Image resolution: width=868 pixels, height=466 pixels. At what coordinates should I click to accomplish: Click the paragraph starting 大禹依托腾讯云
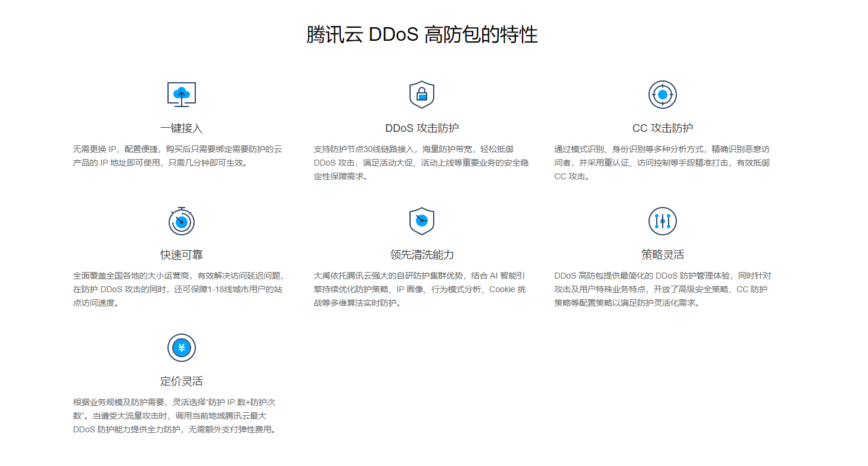point(420,289)
